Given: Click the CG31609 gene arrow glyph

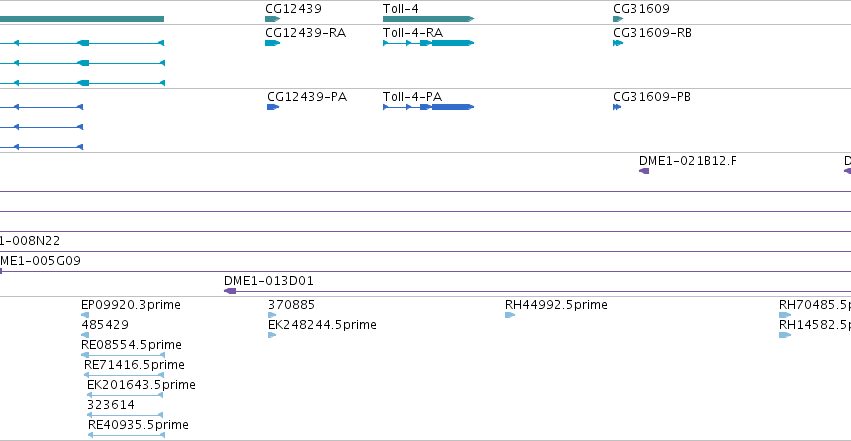Looking at the screenshot, I should (618, 19).
